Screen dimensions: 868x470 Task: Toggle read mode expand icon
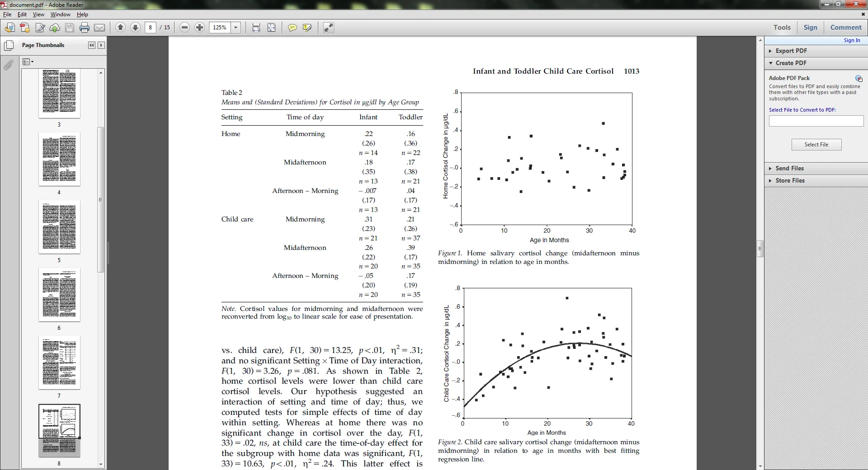329,28
